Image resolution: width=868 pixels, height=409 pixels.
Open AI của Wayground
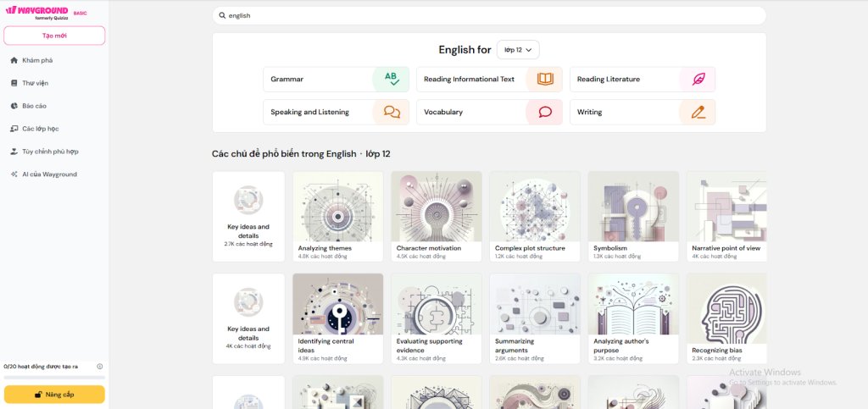[48, 174]
